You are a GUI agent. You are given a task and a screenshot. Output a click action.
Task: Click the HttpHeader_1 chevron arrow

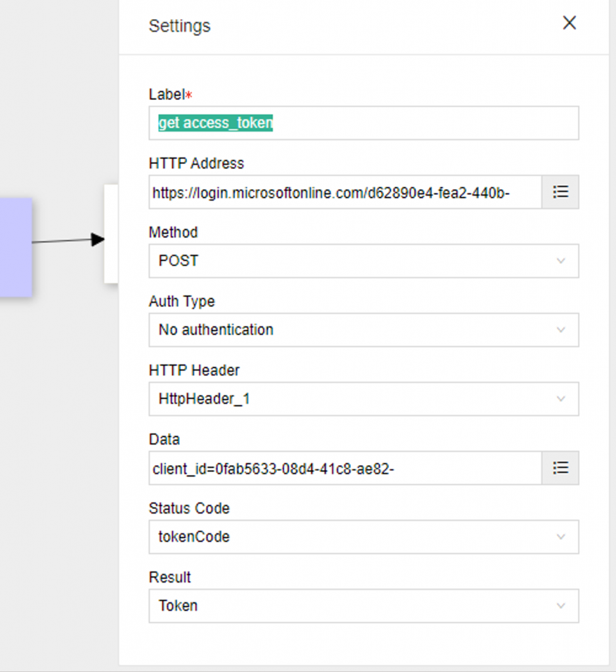click(561, 399)
